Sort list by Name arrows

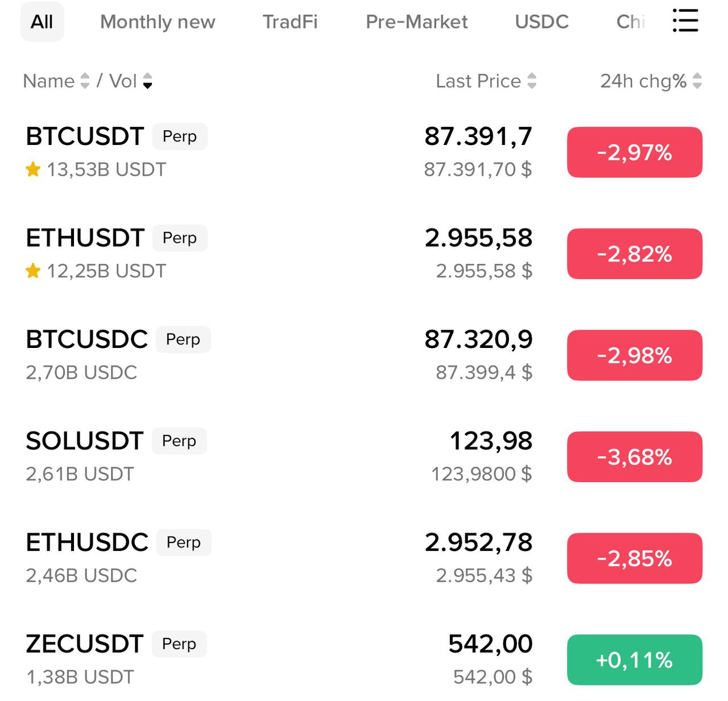[85, 81]
